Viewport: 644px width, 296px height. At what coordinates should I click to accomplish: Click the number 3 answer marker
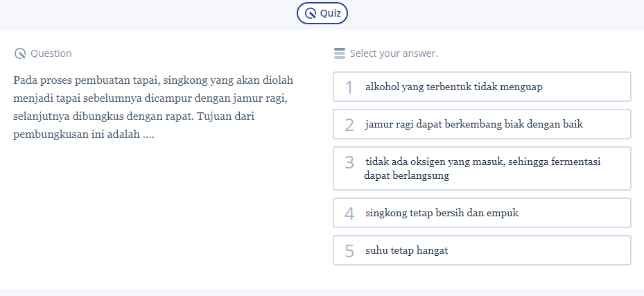coord(349,163)
